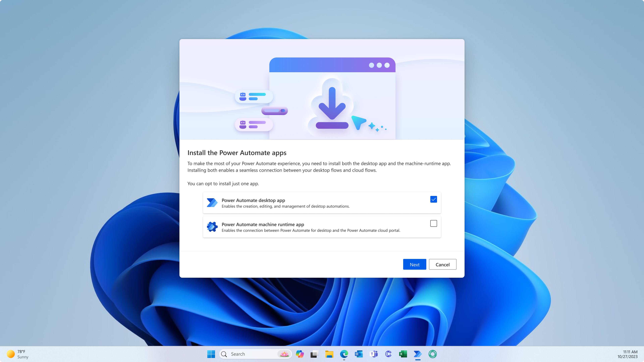Open Excel from the taskbar
The image size is (644, 362).
[403, 354]
